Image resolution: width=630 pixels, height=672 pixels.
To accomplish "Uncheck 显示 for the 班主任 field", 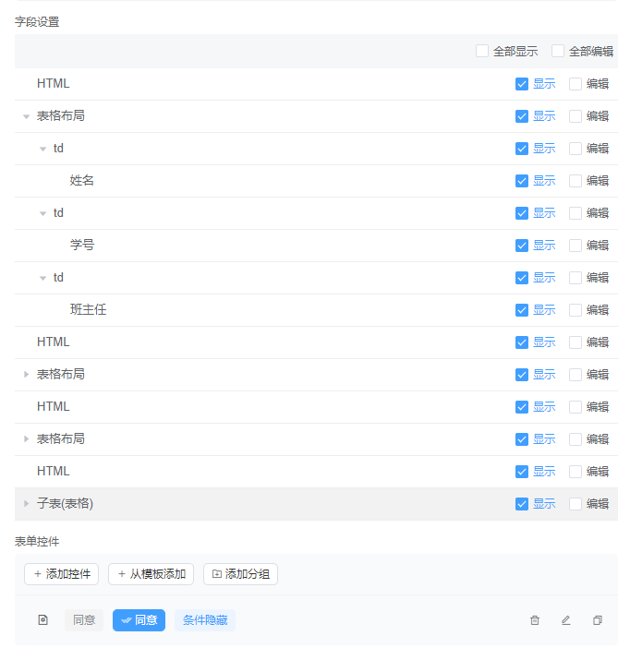I will [522, 310].
